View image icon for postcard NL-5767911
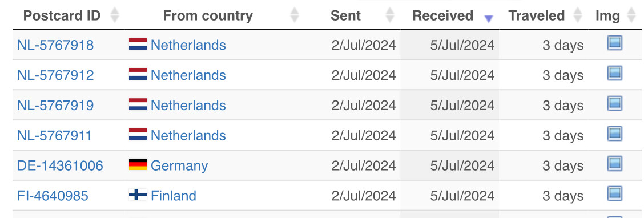Screen dimensions: 644x218 (614, 134)
